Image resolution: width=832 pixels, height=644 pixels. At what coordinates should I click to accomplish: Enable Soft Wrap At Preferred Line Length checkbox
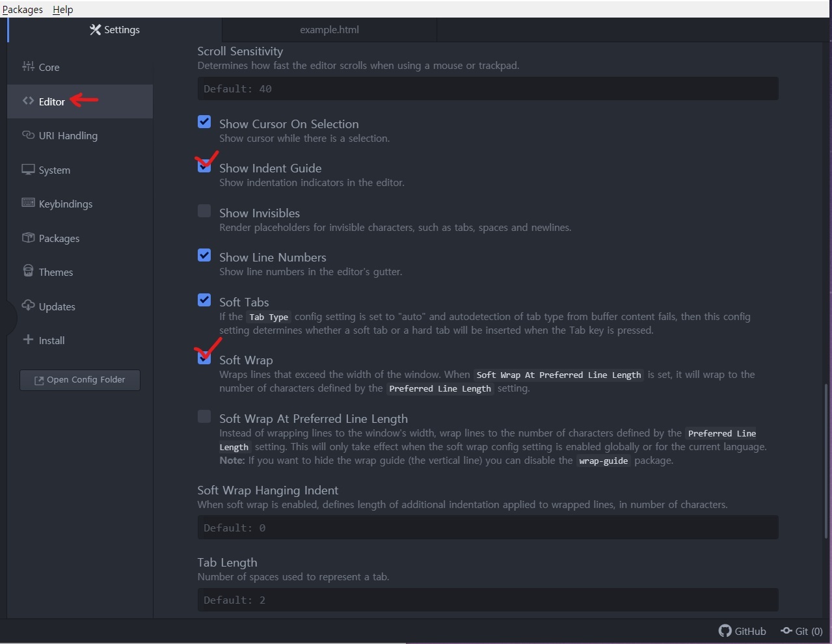(x=204, y=416)
